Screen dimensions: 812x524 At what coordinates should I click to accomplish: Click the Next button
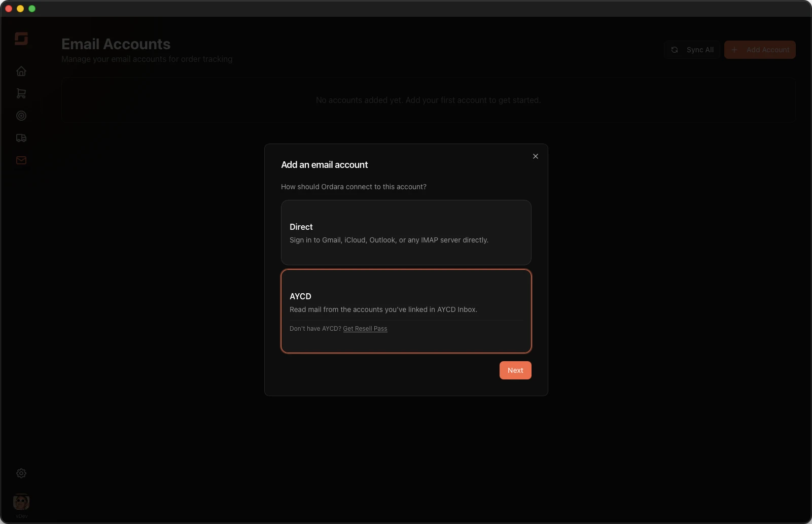click(x=515, y=370)
